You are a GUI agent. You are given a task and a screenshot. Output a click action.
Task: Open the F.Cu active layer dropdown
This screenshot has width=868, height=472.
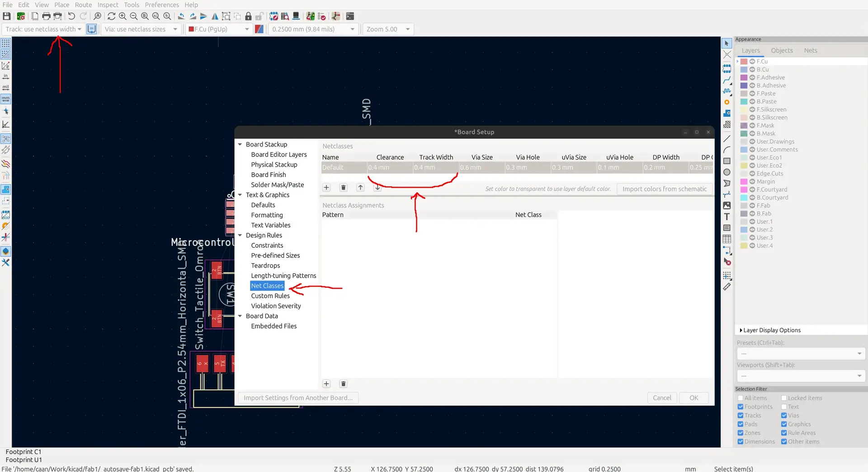(219, 29)
